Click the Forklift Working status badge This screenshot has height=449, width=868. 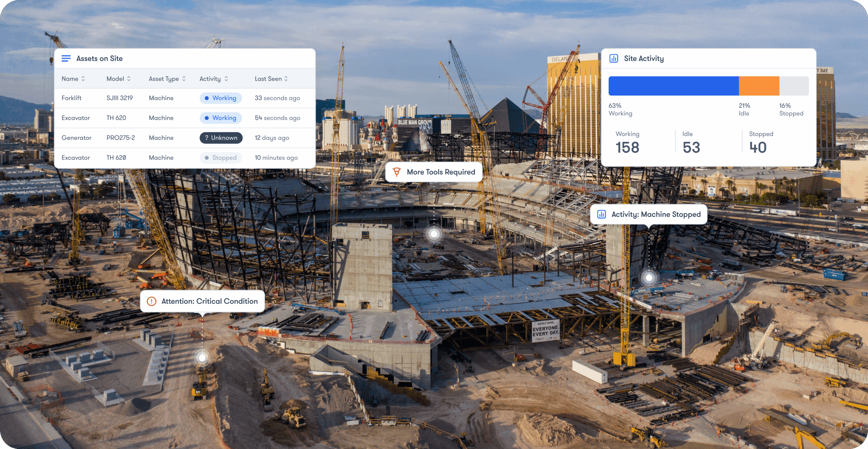tap(221, 98)
